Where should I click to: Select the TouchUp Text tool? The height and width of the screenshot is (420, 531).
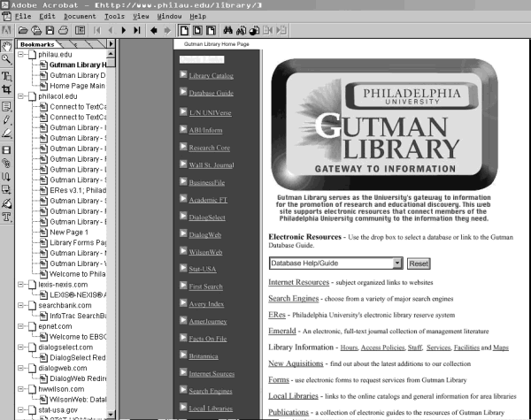point(6,217)
